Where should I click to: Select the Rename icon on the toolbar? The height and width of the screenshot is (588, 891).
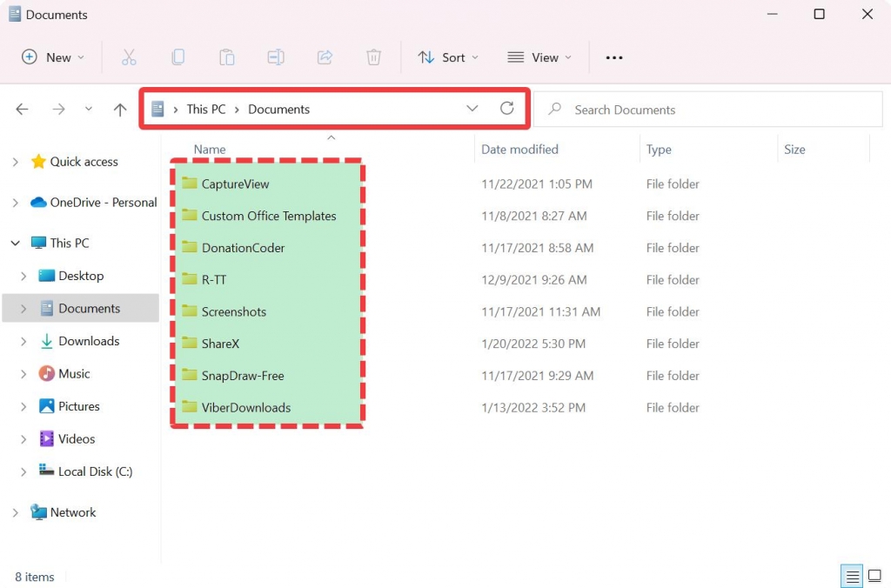[276, 57]
